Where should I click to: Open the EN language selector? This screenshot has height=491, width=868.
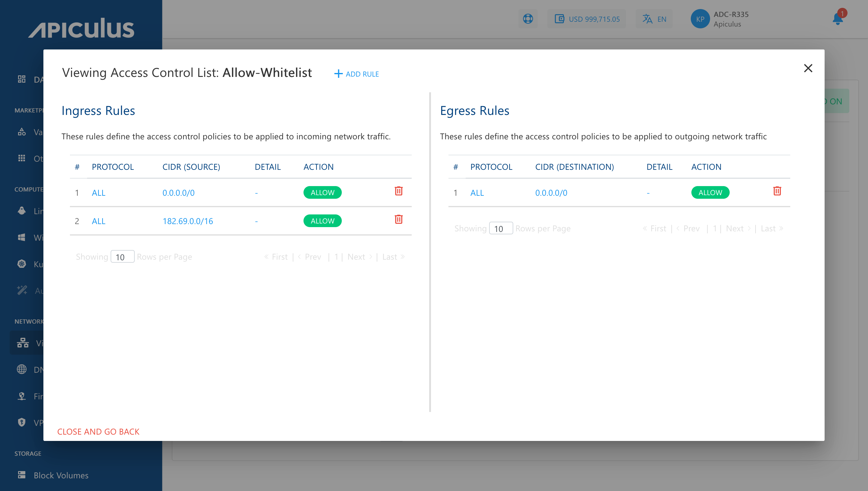coord(654,19)
